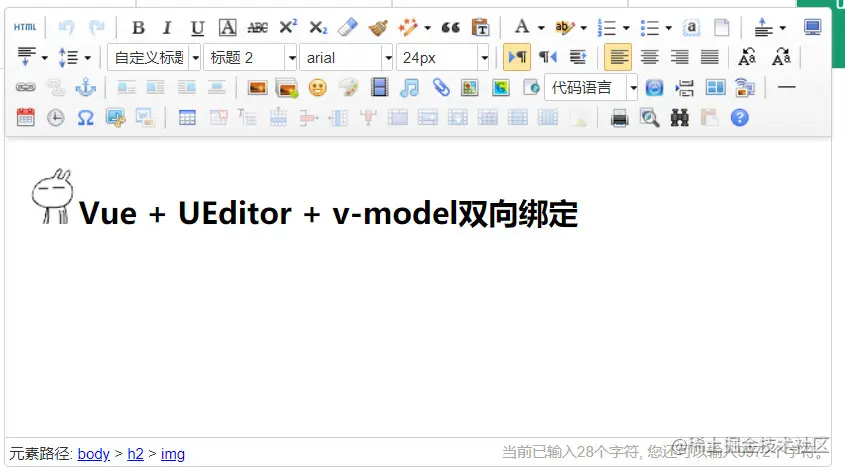Open highlight background color dropdown

(x=583, y=27)
